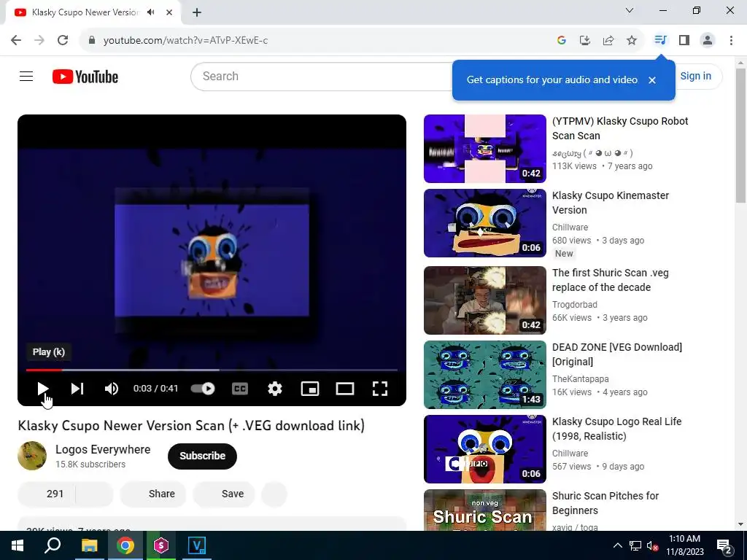Enable theater mode

tap(345, 389)
